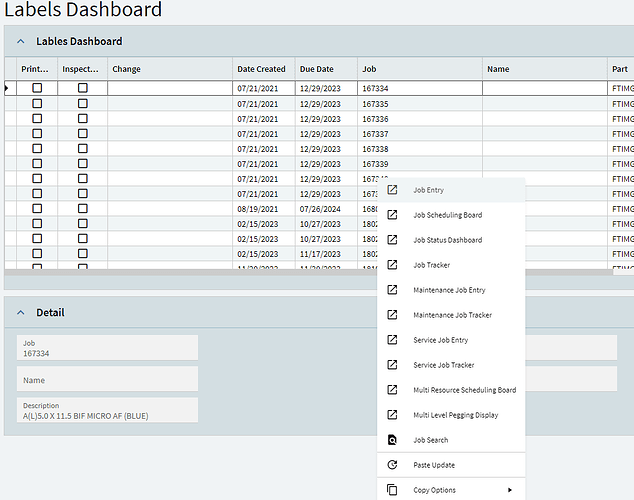Click the icon next to Job Status Dashboard
634x500 pixels.
392,240
